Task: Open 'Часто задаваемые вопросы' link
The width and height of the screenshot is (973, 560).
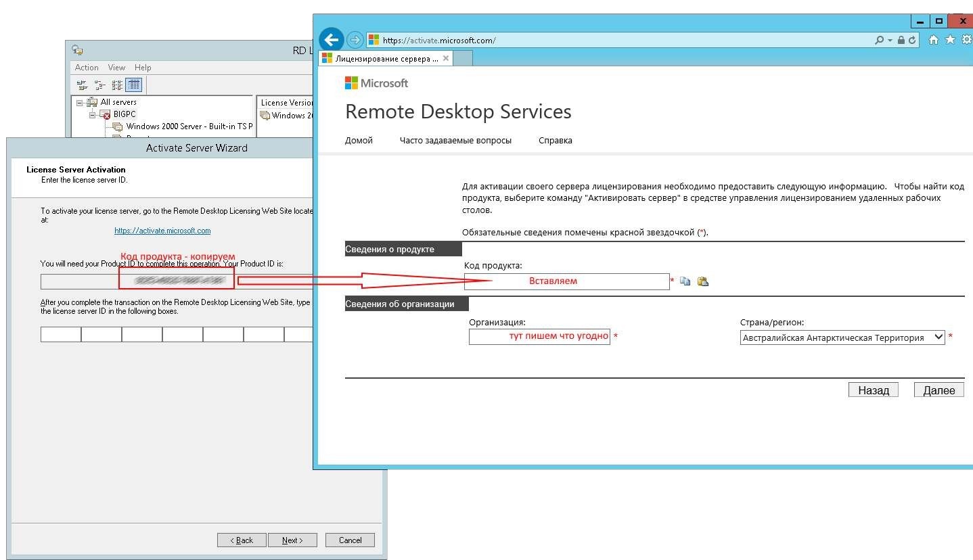Action: (455, 141)
